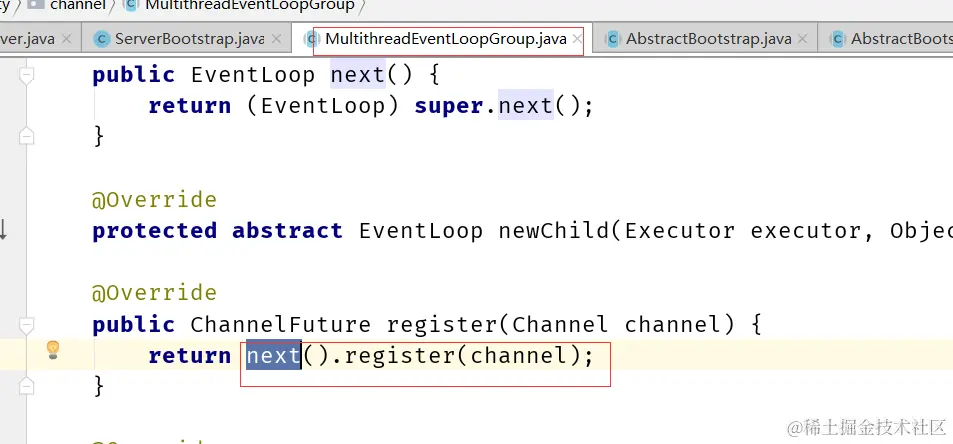Viewport: 953px width, 444px height.
Task: Click the selected next call in register
Action: [274, 355]
